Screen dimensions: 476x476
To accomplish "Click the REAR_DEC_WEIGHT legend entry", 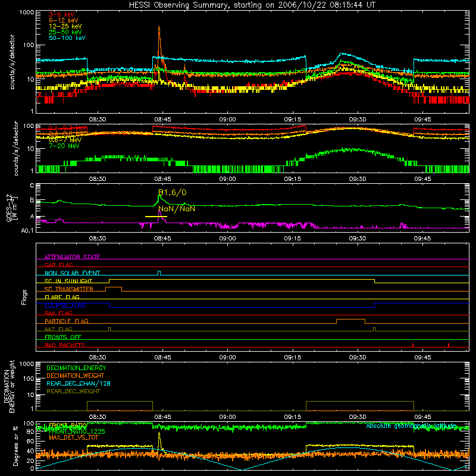I will 73,392.
